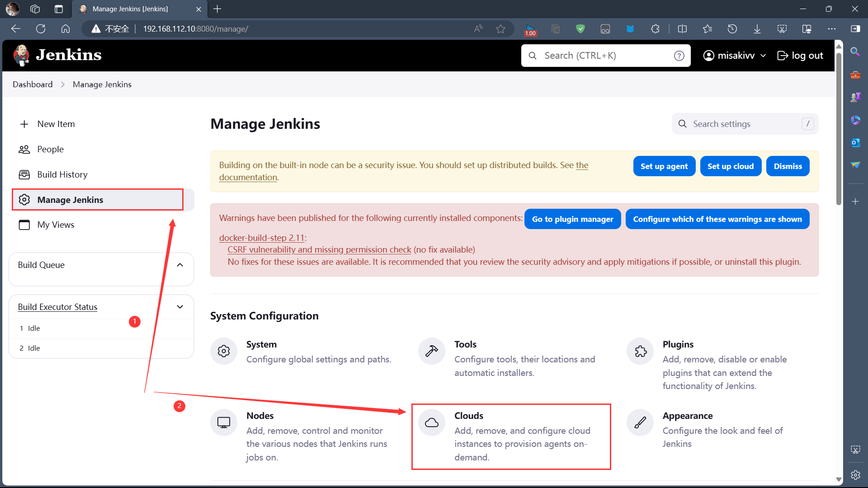This screenshot has width=868, height=488.
Task: Open the documentation link
Action: point(248,177)
